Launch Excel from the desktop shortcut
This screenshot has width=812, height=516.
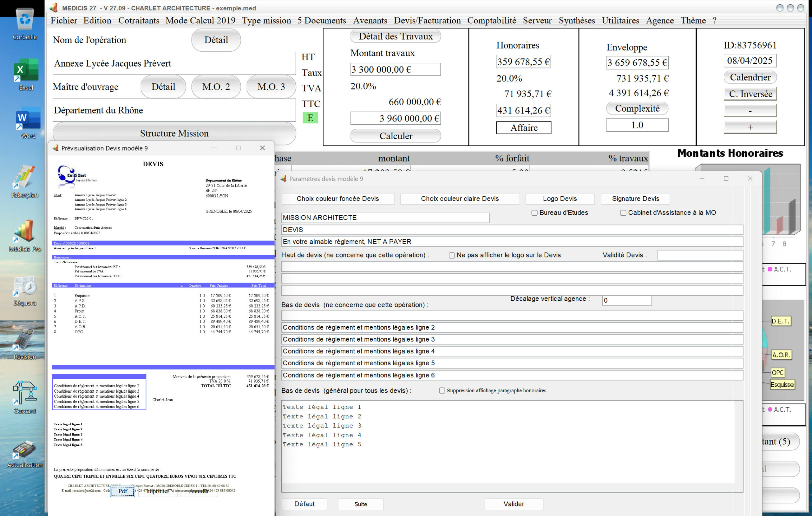click(26, 74)
